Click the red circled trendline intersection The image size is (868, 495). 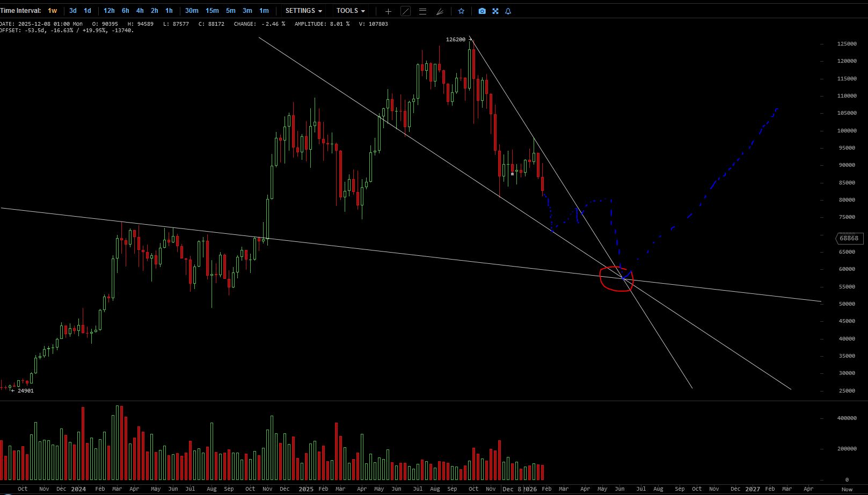click(x=617, y=279)
